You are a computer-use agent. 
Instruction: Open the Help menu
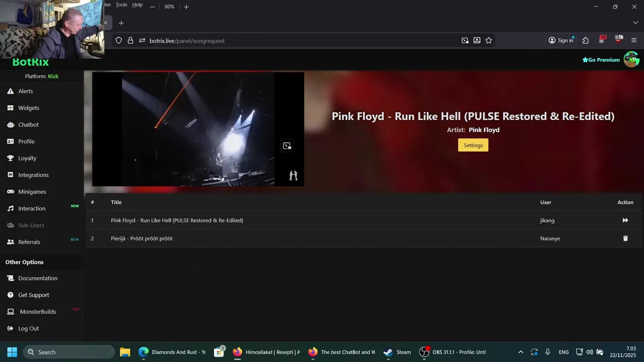(137, 5)
